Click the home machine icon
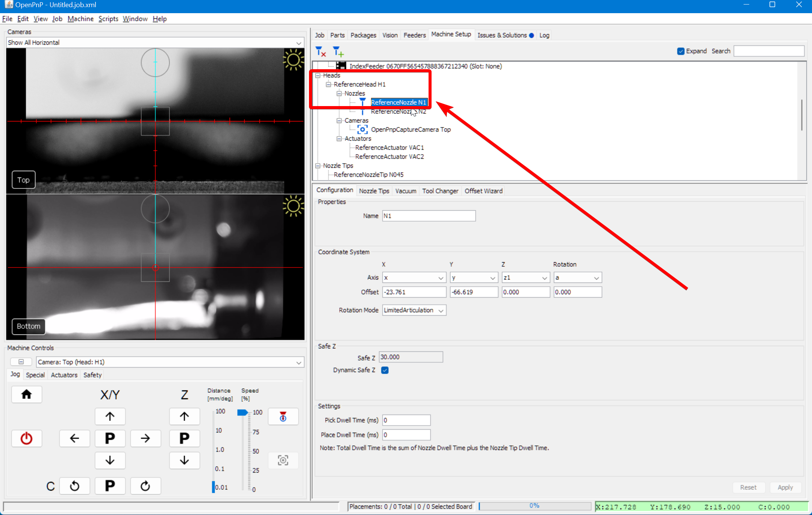812x515 pixels. pos(26,395)
